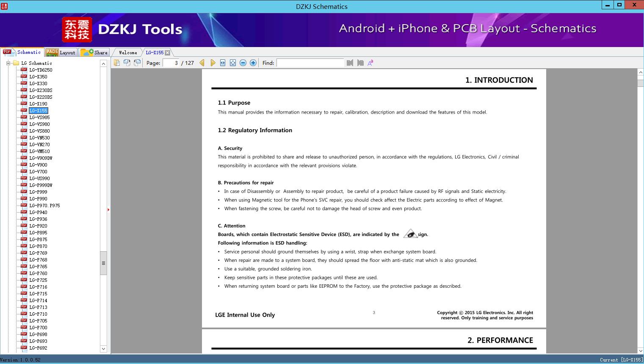The width and height of the screenshot is (644, 364).
Task: Click the document scroll down arrow
Action: coord(641,350)
